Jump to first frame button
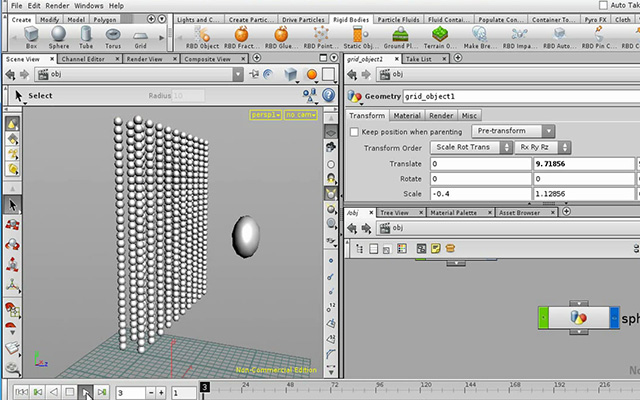This screenshot has width=640, height=400. point(21,392)
